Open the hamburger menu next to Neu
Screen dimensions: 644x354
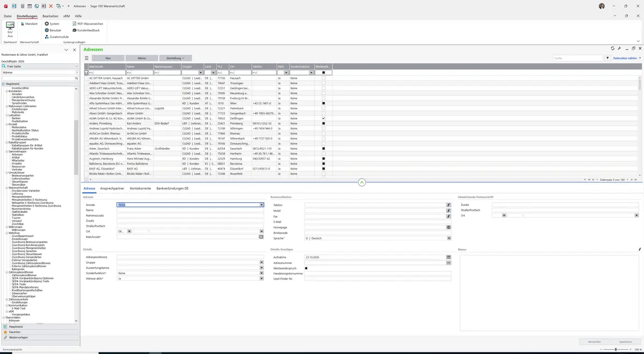pos(86,58)
